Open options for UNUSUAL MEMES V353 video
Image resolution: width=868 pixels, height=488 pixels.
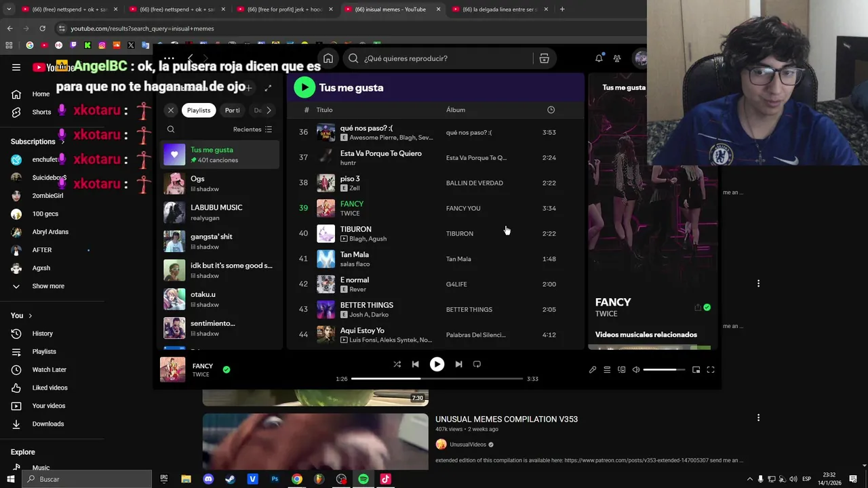tap(758, 418)
